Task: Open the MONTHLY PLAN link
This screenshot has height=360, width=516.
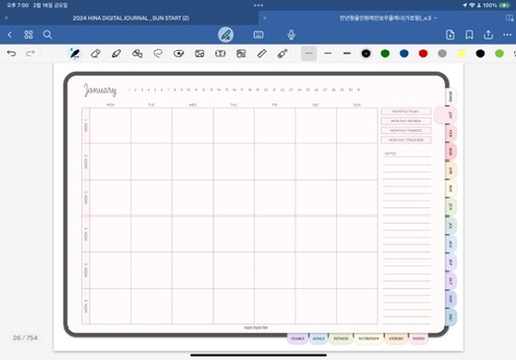Action: [x=406, y=111]
